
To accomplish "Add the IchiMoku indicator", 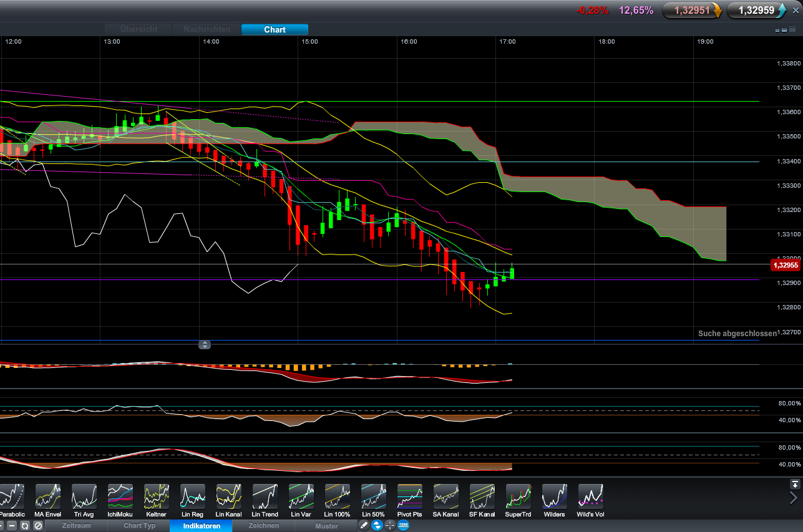I will pyautogui.click(x=120, y=496).
